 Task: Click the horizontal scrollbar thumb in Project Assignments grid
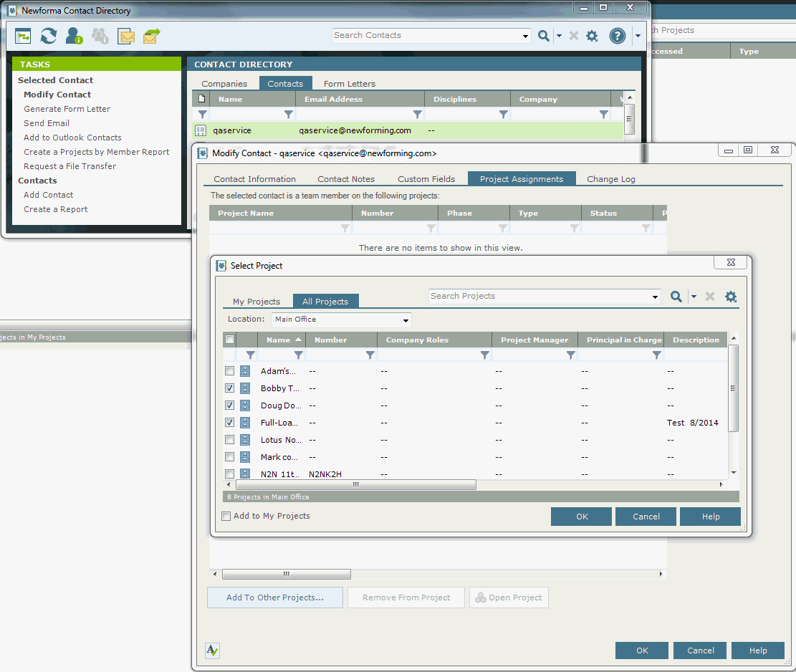(287, 574)
